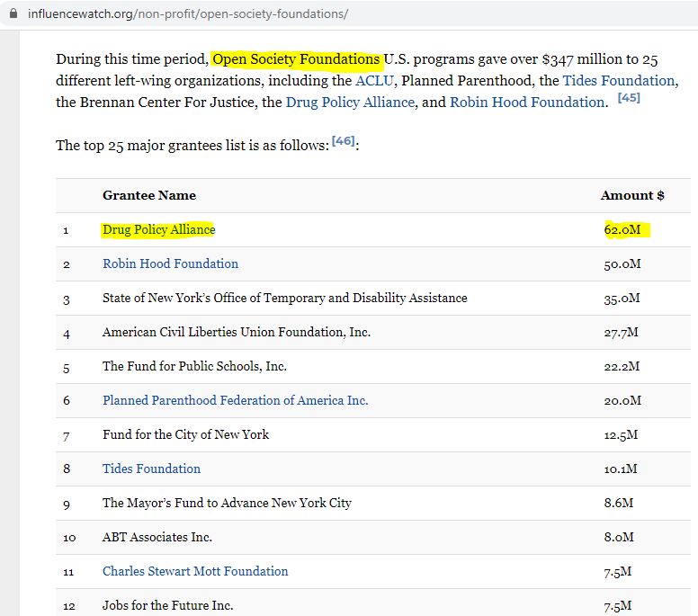Select the 8.0M amount cell
This screenshot has height=616, width=698.
pyautogui.click(x=619, y=537)
